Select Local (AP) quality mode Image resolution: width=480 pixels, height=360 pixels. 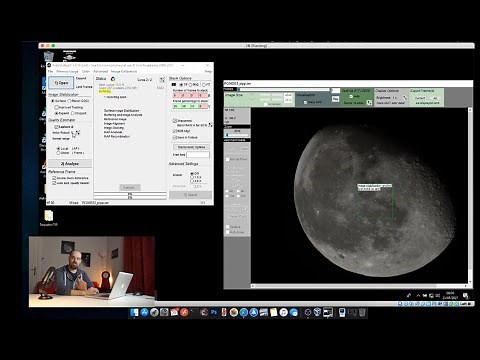coord(68,148)
